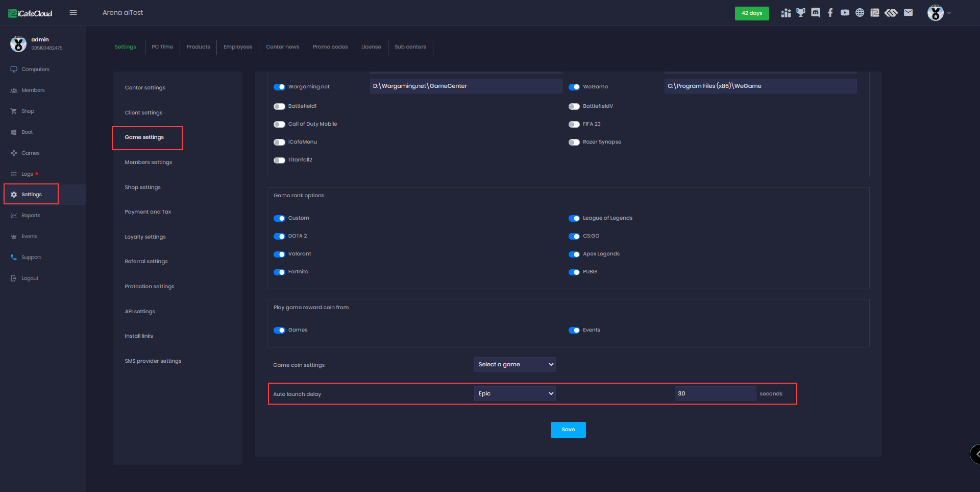Toggle the hamburger sidebar menu icon
Viewport: 980px width, 492px height.
(73, 13)
